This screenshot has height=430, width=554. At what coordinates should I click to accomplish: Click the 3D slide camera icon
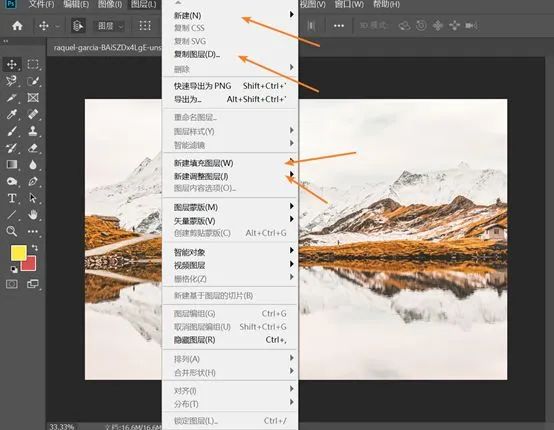(x=454, y=25)
